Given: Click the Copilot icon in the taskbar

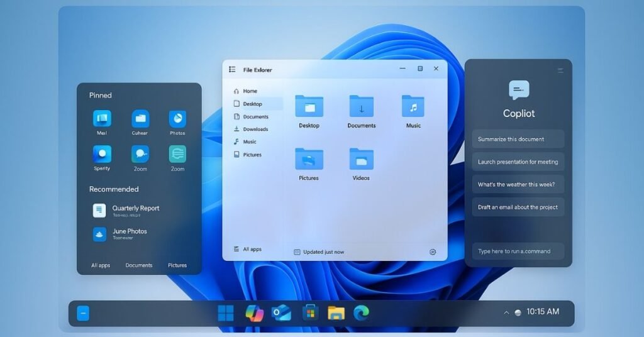Looking at the screenshot, I should (254, 312).
